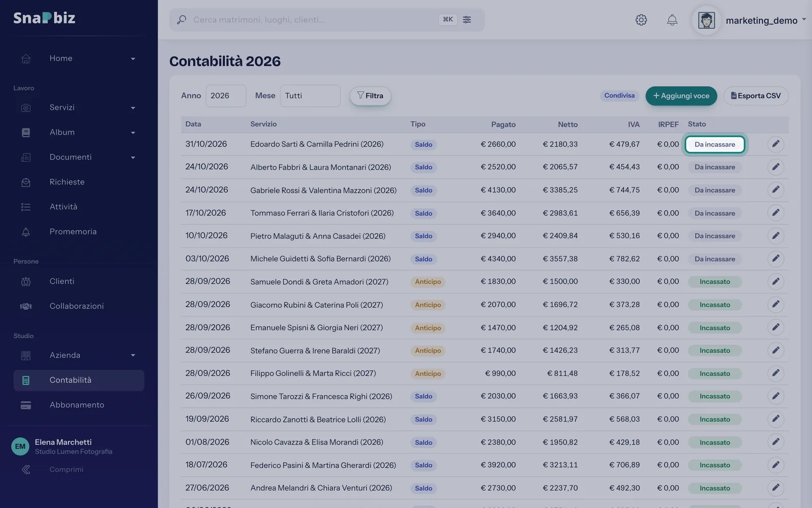Toggle Incassato status for Giacomo Rubini
812x508 pixels.
(x=715, y=305)
